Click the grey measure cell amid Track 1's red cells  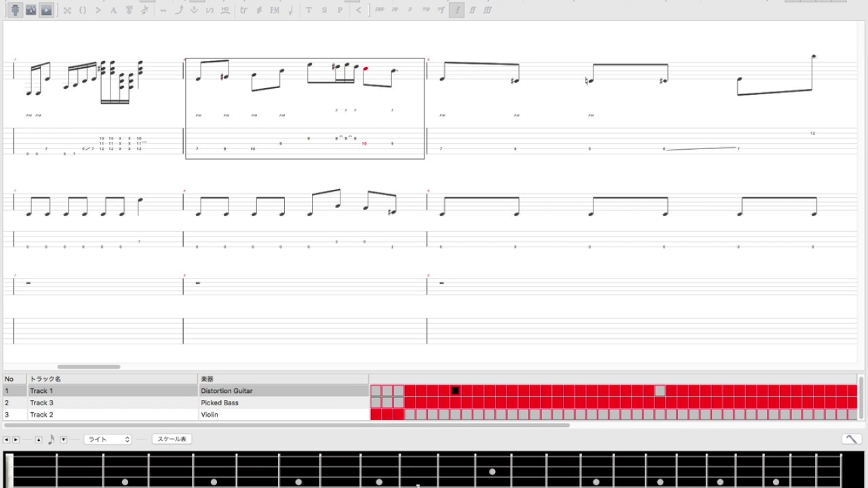[660, 391]
